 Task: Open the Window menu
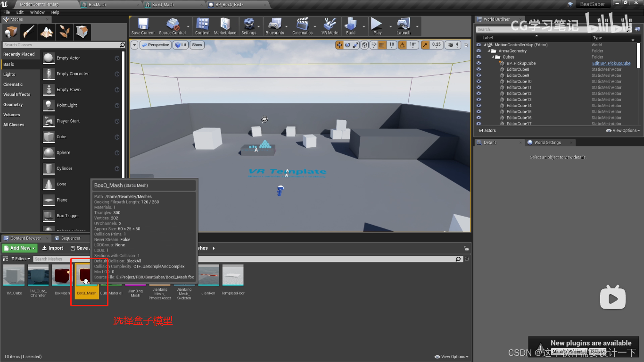[37, 12]
